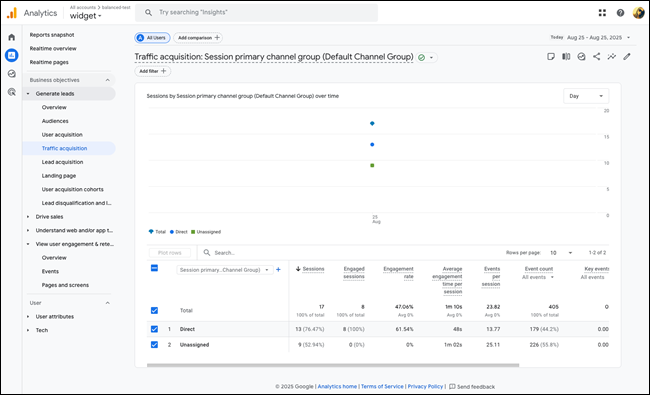Viewport: 650px width, 395px height.
Task: Expand the Drive sales topic
Action: coord(28,217)
